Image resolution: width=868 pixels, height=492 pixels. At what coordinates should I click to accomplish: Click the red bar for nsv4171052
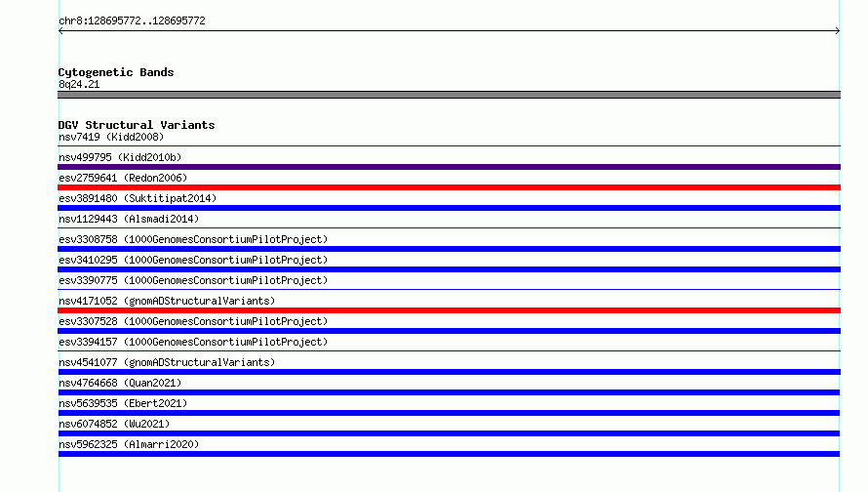[449, 310]
